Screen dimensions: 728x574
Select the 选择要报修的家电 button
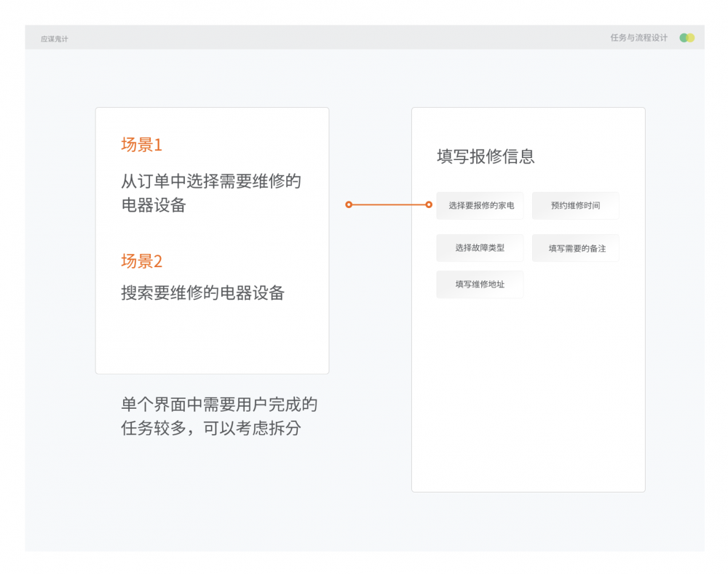[x=480, y=206]
